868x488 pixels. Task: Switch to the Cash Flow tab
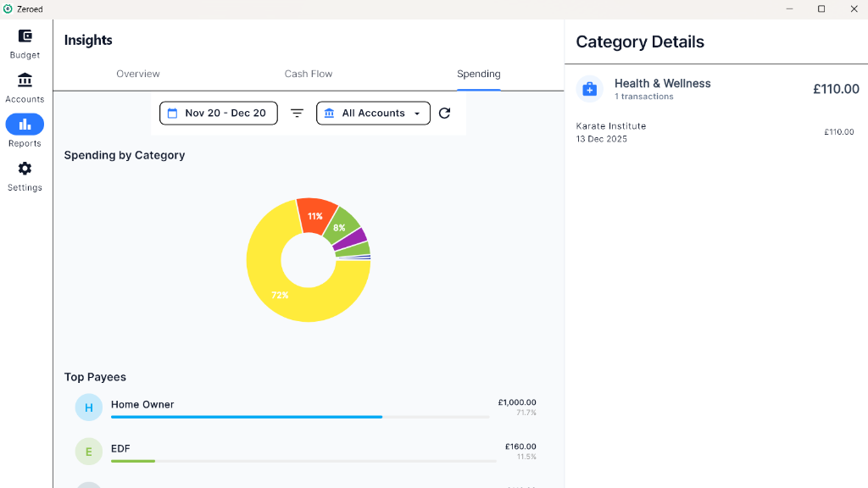coord(309,74)
